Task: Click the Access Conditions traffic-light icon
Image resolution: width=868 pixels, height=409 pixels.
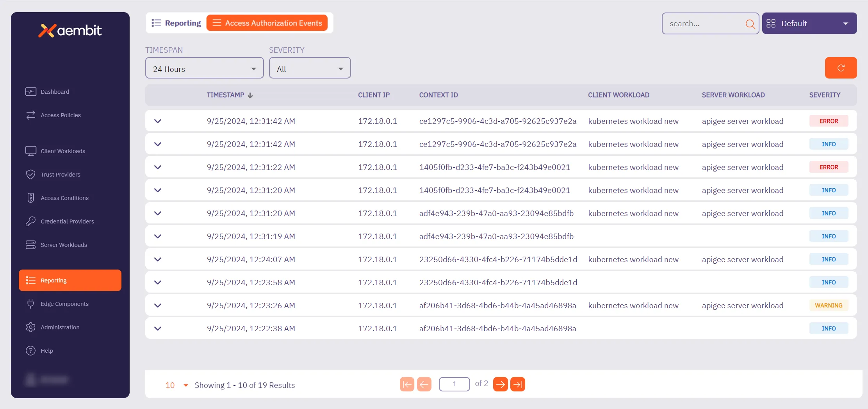Action: (31, 198)
